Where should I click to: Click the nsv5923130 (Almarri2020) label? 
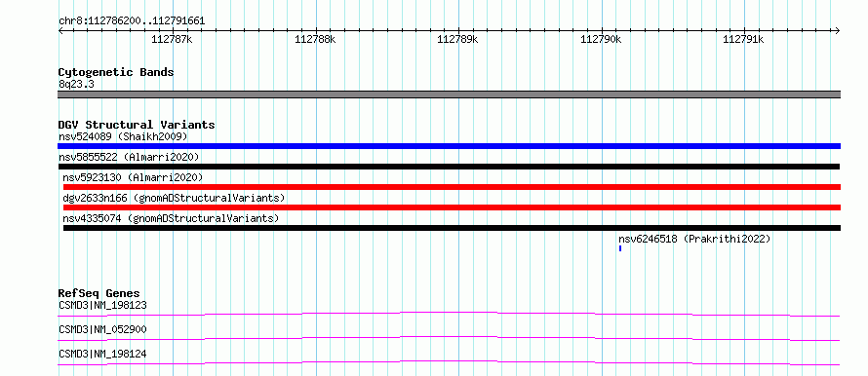(x=133, y=177)
